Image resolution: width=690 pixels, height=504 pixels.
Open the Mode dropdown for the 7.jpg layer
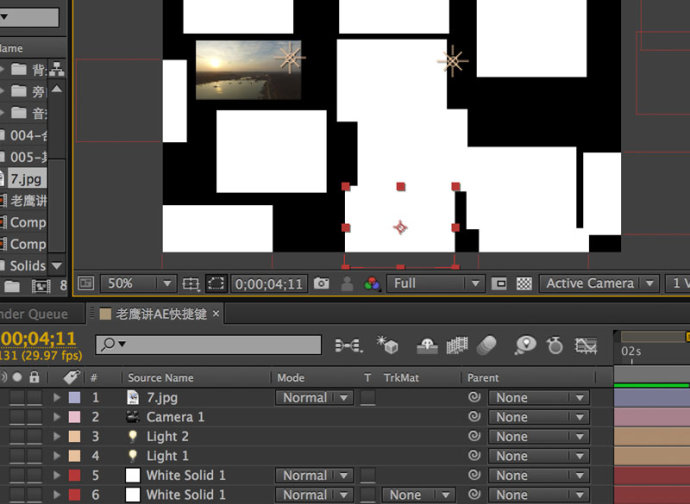[x=314, y=397]
